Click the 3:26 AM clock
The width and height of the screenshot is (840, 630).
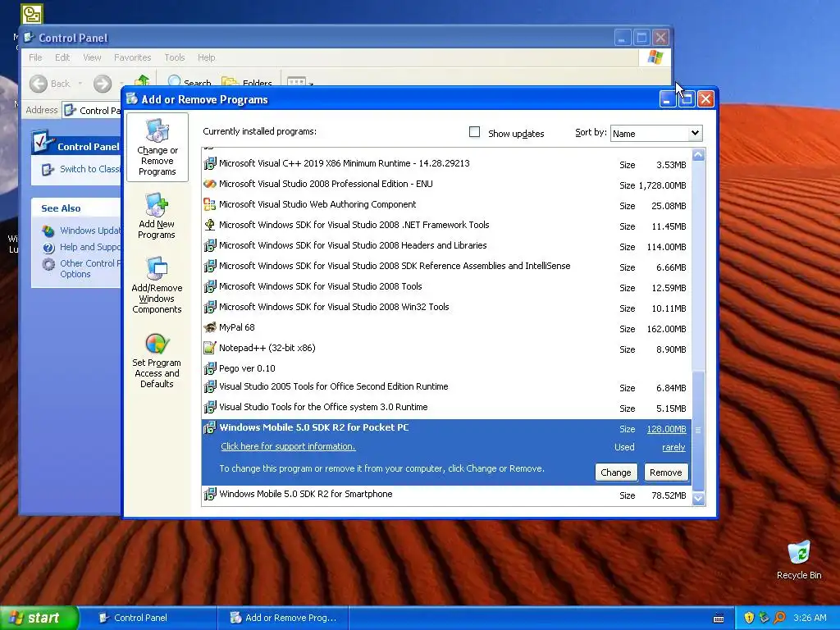tap(810, 618)
